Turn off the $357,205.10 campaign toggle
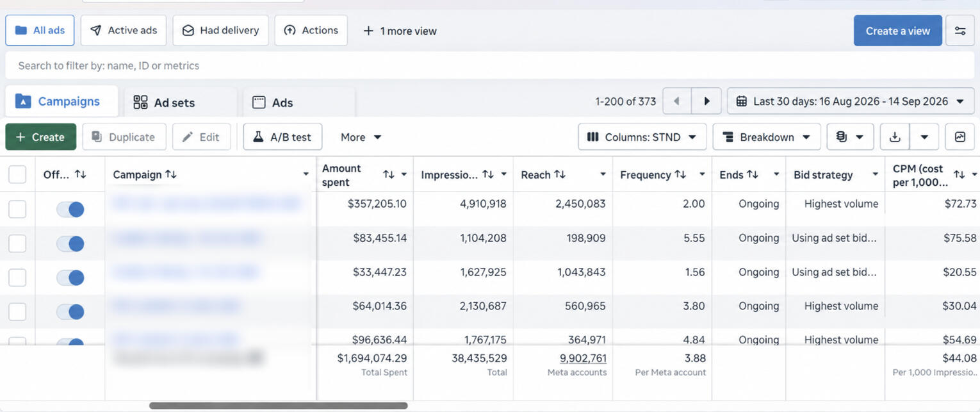Image resolution: width=980 pixels, height=412 pixels. [x=70, y=209]
